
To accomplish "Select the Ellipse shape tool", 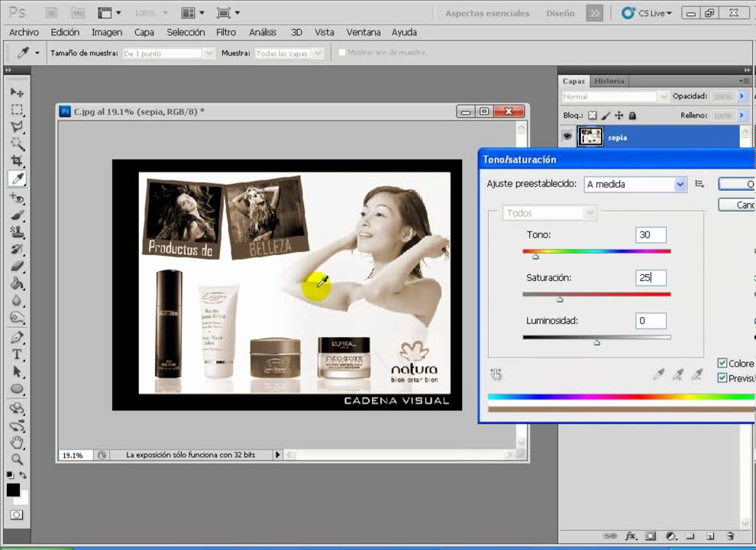I will (x=17, y=389).
